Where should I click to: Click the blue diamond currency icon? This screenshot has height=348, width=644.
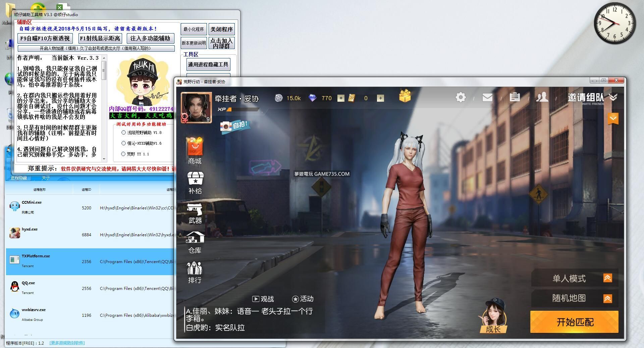point(312,98)
